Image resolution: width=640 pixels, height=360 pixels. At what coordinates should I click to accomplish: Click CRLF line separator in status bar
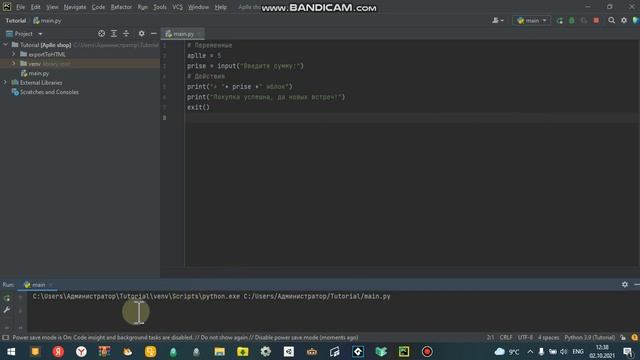coord(506,338)
